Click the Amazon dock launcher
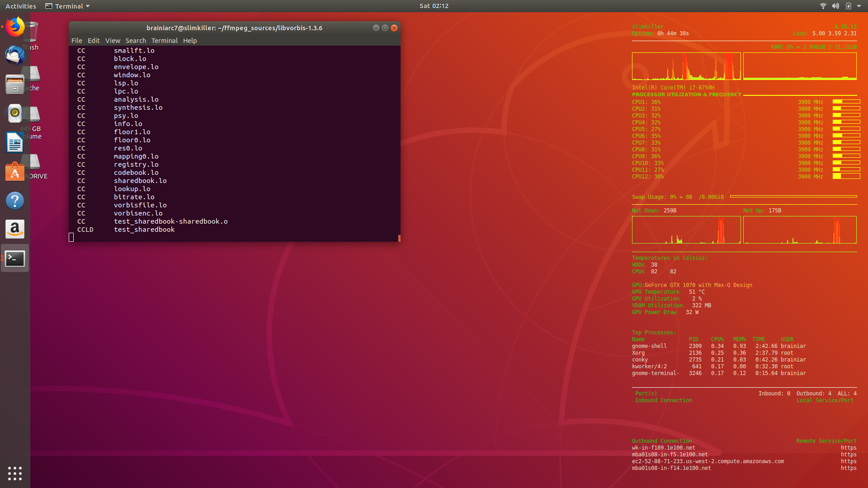 [x=15, y=230]
